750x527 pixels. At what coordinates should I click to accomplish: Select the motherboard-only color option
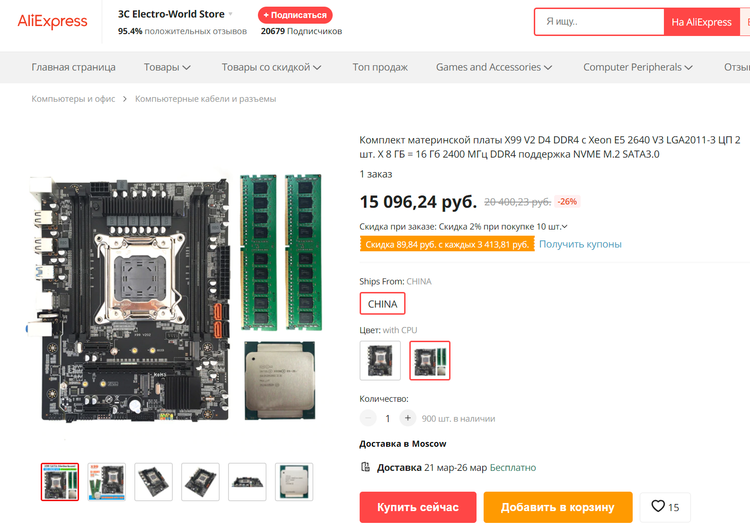(x=380, y=361)
